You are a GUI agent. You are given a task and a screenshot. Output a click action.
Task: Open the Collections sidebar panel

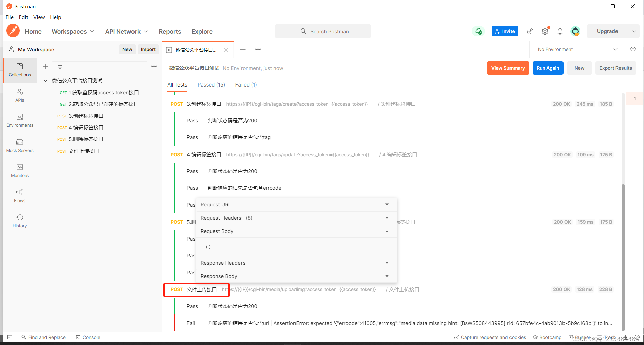[20, 70]
